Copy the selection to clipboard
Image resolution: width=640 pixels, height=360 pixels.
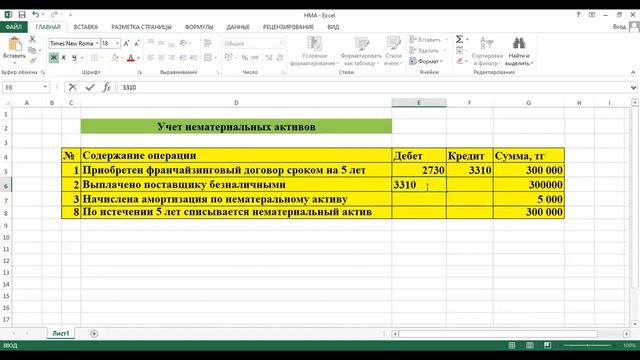tap(32, 50)
